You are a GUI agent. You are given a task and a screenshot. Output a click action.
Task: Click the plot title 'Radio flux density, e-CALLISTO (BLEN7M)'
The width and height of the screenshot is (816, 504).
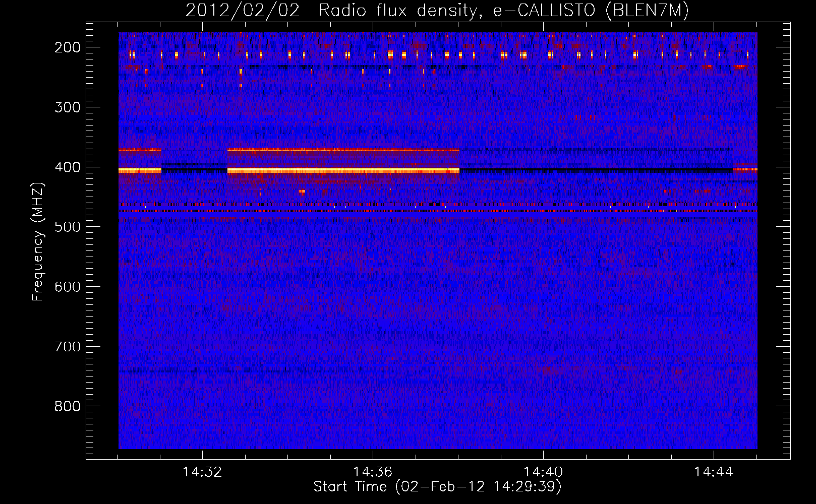pos(503,10)
